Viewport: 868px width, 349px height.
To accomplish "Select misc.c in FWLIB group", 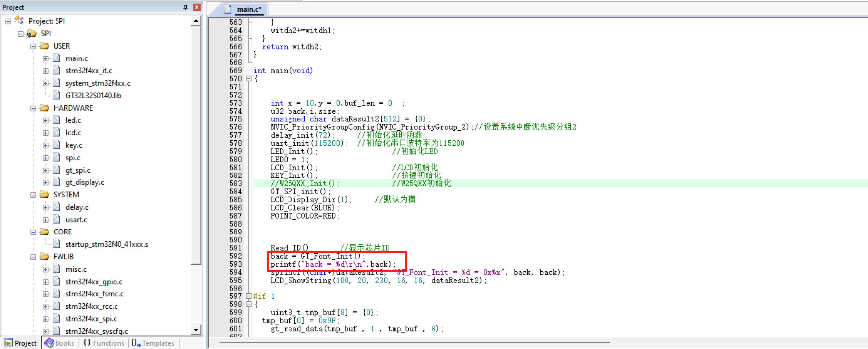I will pyautogui.click(x=76, y=269).
